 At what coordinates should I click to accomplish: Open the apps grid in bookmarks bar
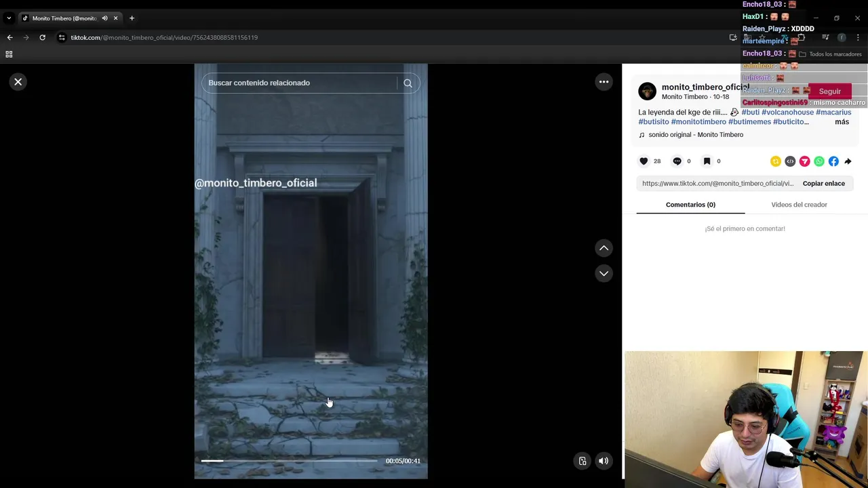point(9,54)
